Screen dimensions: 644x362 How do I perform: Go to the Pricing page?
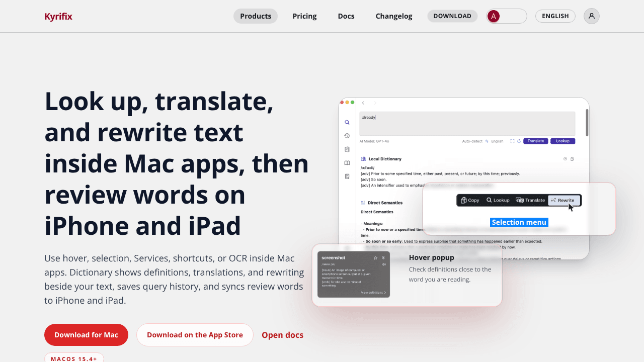(304, 16)
